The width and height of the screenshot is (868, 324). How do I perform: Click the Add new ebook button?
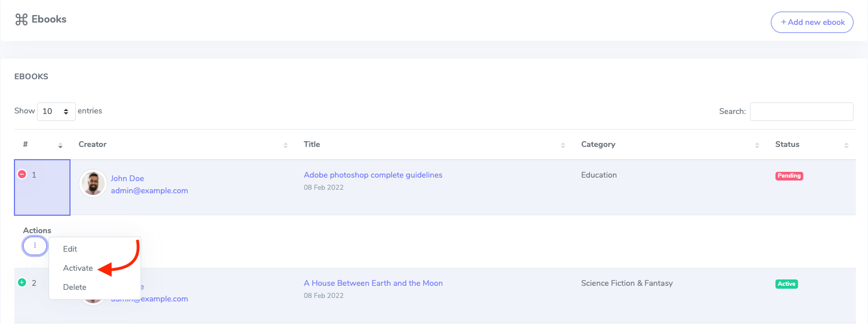coord(812,22)
